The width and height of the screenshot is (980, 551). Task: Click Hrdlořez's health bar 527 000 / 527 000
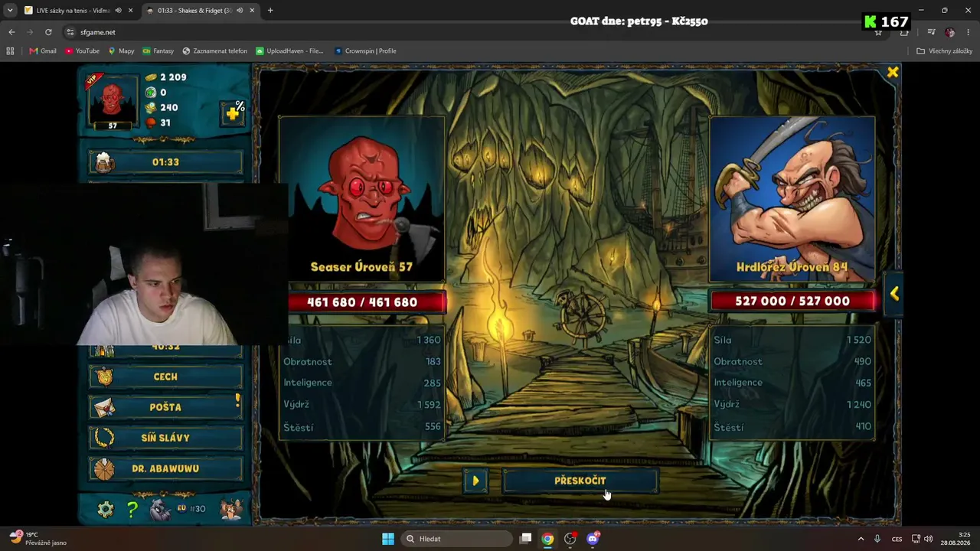(792, 301)
